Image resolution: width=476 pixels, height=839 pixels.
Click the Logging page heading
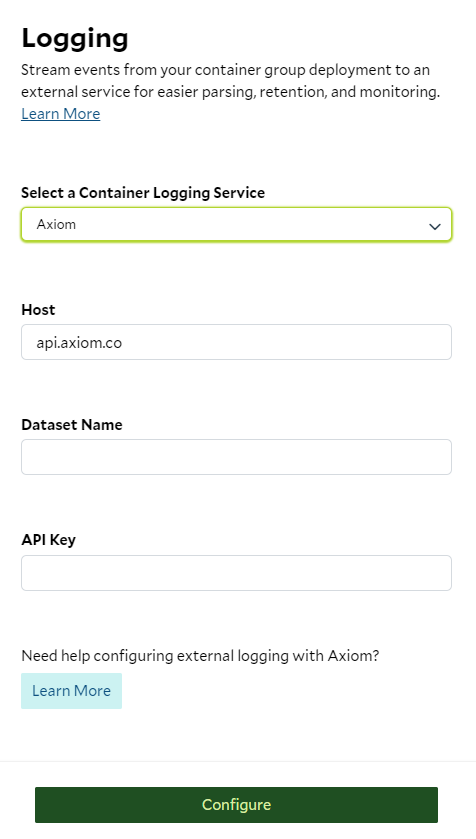pos(75,38)
